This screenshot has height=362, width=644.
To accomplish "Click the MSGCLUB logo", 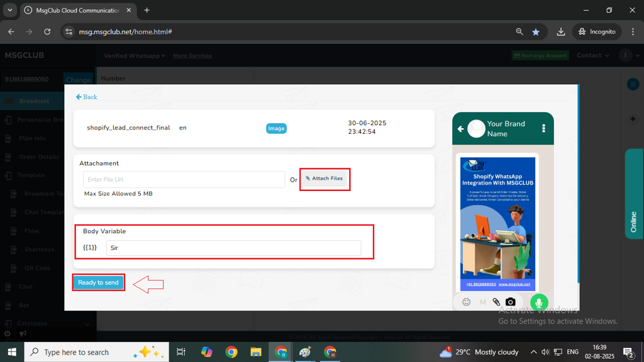I will click(25, 55).
